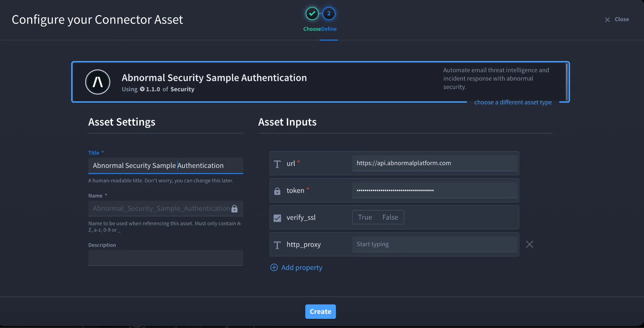Click the url input field
Screen dimensions: 644x328
tap(435, 163)
